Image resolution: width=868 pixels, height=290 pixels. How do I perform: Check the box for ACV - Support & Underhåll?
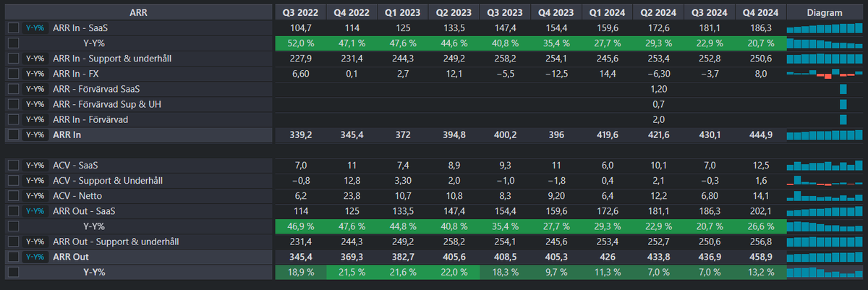pos(13,180)
